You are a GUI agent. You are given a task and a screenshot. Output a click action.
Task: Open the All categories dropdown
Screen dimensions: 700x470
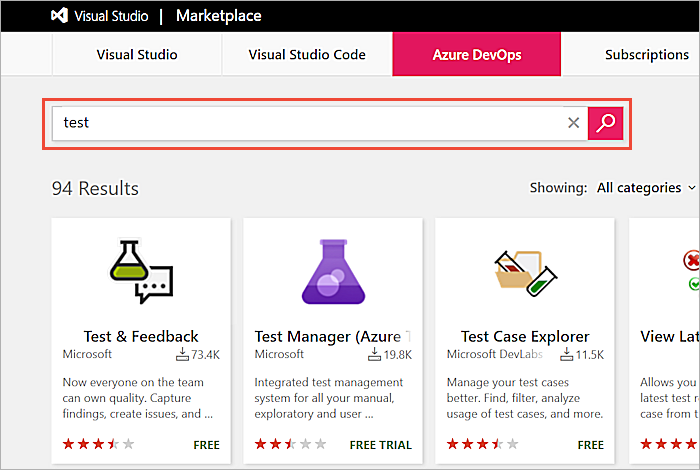pos(646,188)
